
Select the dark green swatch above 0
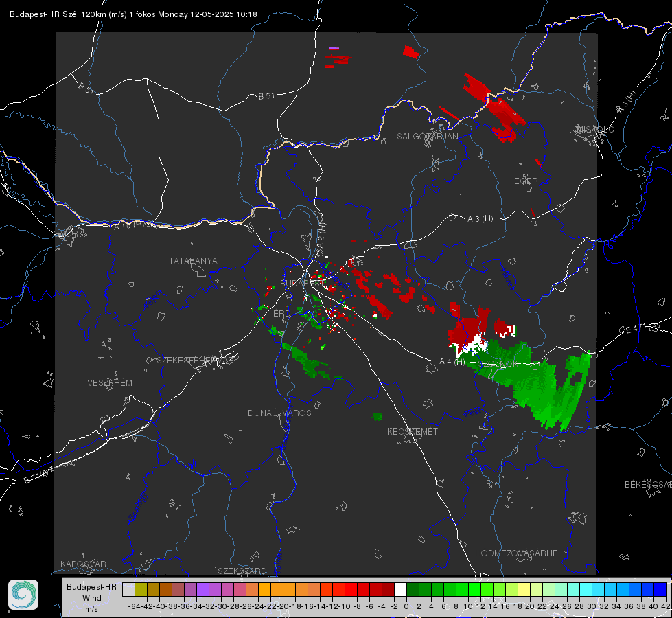(413, 589)
